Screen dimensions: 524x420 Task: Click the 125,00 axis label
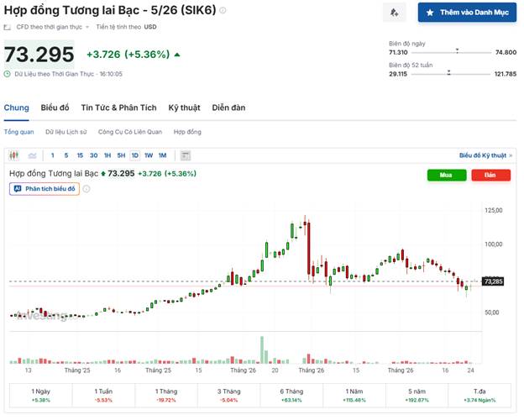494,210
